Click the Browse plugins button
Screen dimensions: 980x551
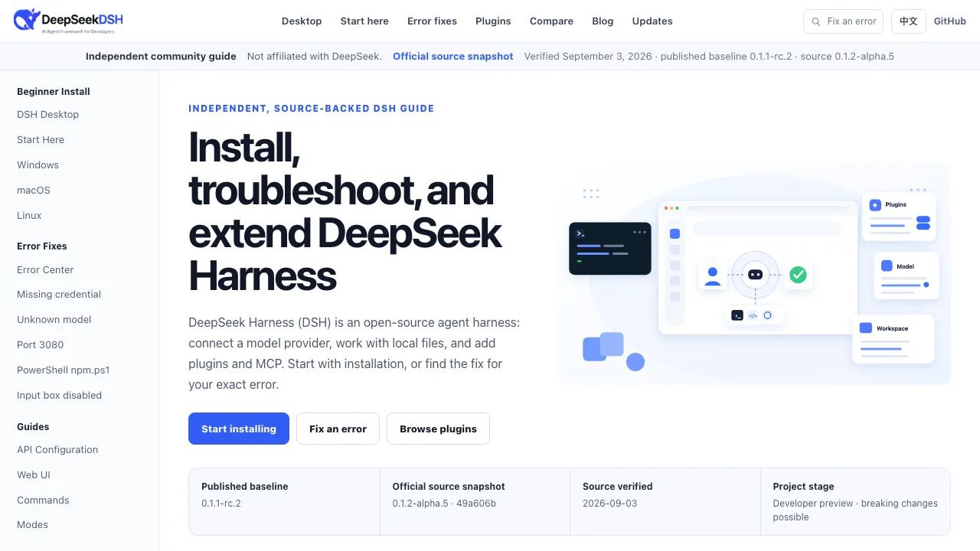click(x=438, y=429)
